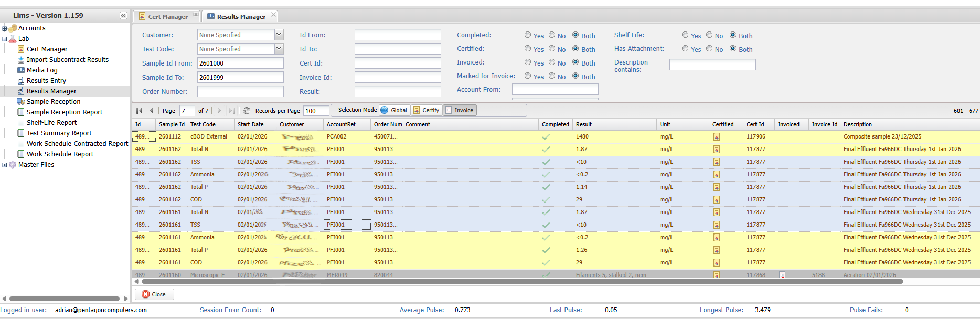Open certificate icon for cBOD External row
The width and height of the screenshot is (980, 319).
coord(716,137)
